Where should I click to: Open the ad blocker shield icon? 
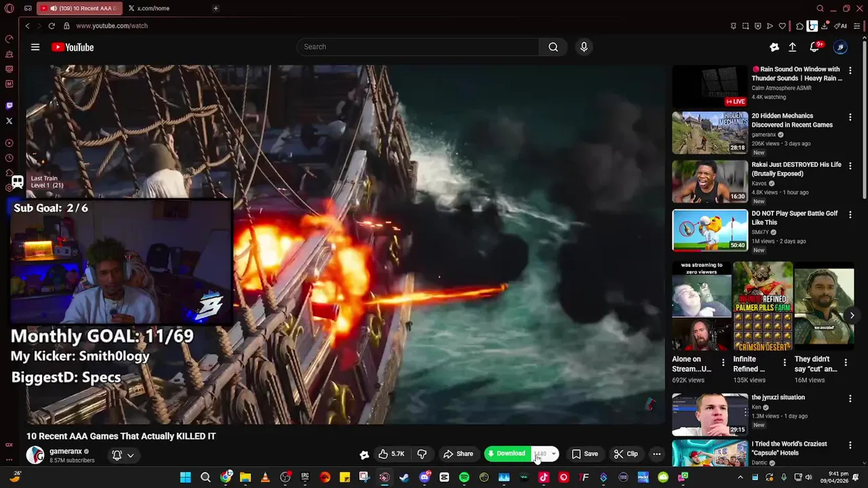coord(757,26)
